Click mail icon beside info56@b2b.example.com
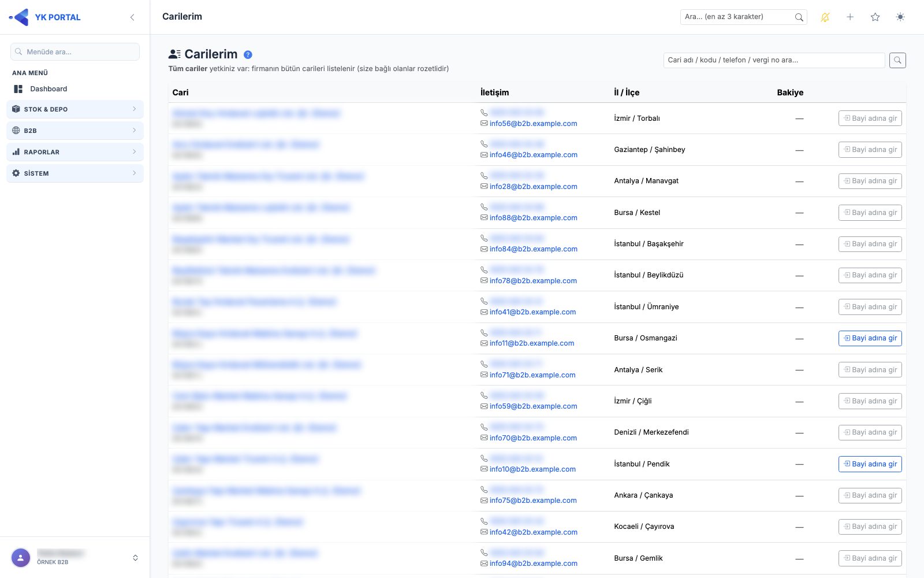The width and height of the screenshot is (924, 578). coord(484,124)
